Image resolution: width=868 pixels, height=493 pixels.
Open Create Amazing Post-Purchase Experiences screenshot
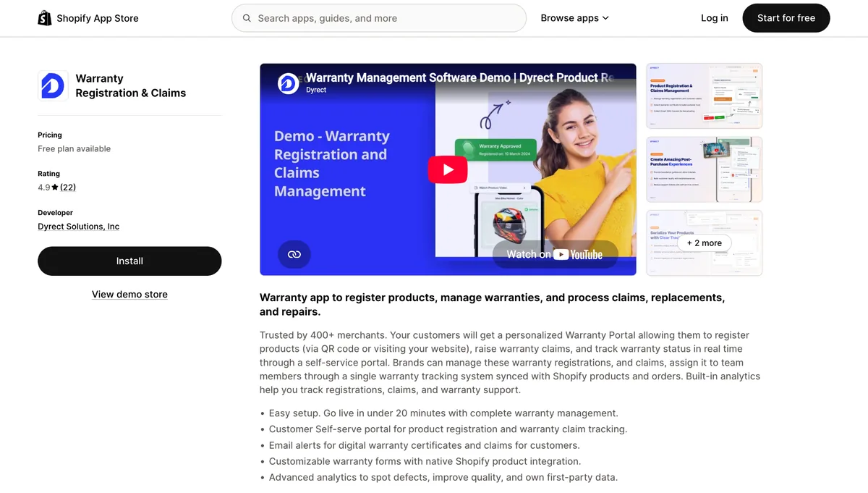tap(704, 169)
